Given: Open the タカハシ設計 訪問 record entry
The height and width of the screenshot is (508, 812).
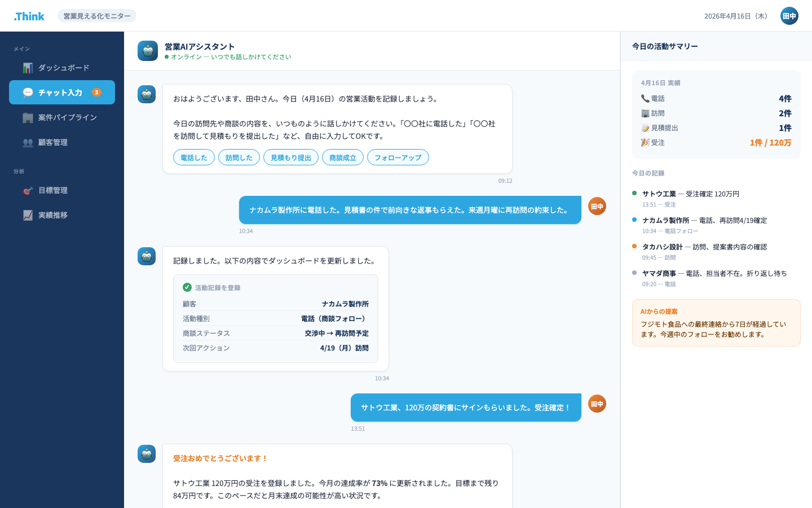Looking at the screenshot, I should pos(716,252).
